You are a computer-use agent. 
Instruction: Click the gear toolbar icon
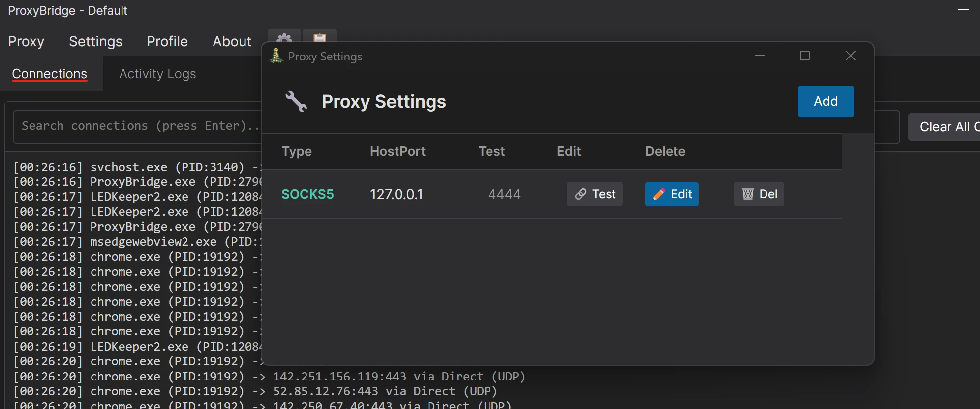pos(284,36)
